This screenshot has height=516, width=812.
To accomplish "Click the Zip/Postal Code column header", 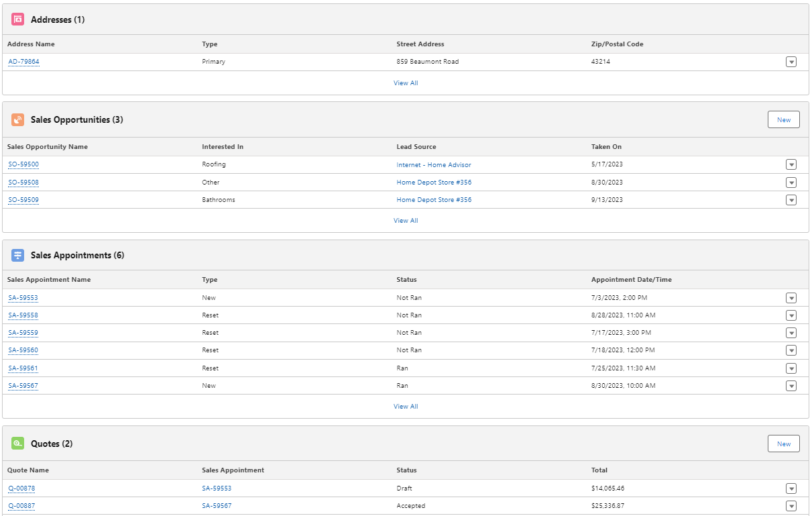I will (617, 44).
